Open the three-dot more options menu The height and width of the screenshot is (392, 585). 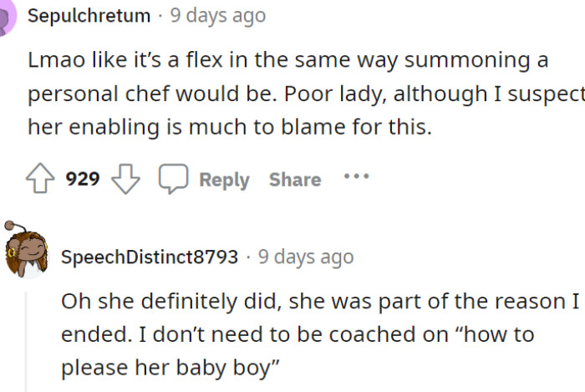(x=355, y=178)
